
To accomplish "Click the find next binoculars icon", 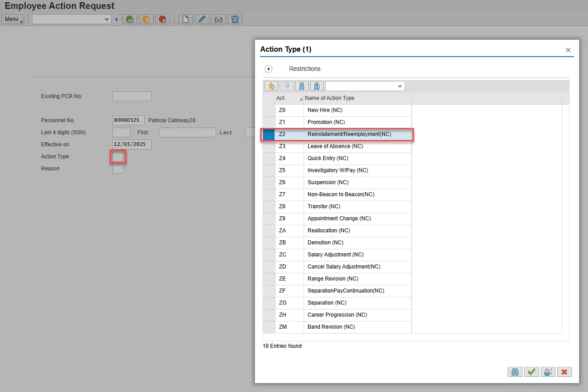I will point(317,86).
